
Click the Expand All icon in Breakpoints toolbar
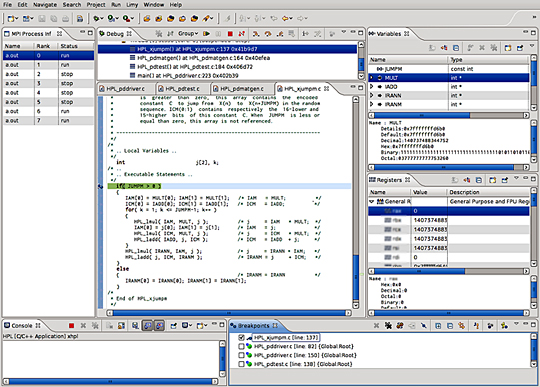tap(438, 325)
